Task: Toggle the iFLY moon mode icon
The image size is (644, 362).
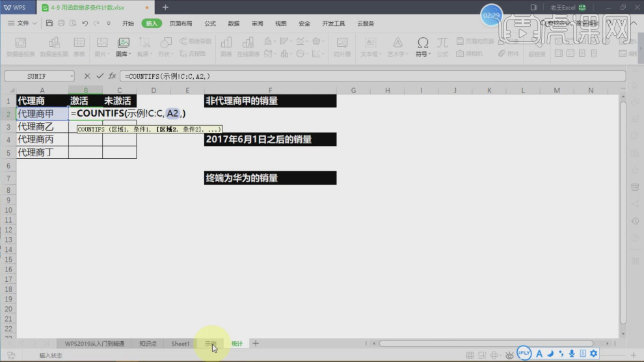Action: [550, 354]
